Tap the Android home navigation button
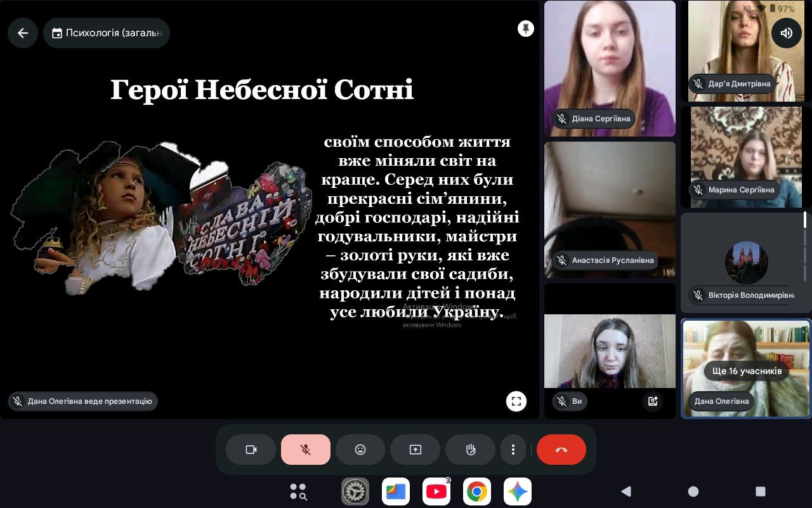The height and width of the screenshot is (508, 812). [693, 491]
